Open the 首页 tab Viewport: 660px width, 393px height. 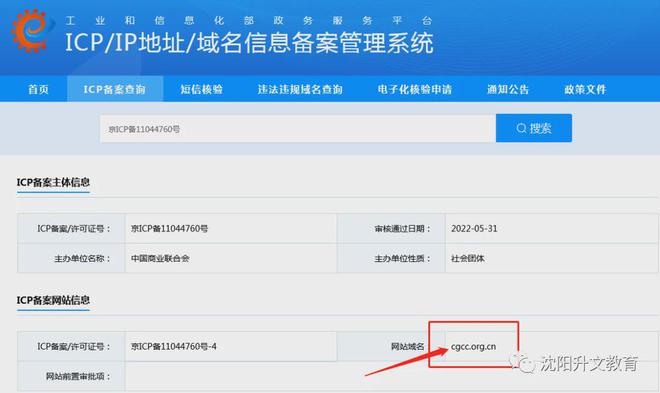pos(38,89)
